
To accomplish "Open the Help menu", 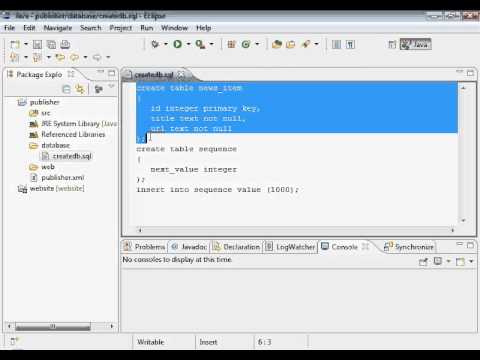I will pyautogui.click(x=203, y=28).
